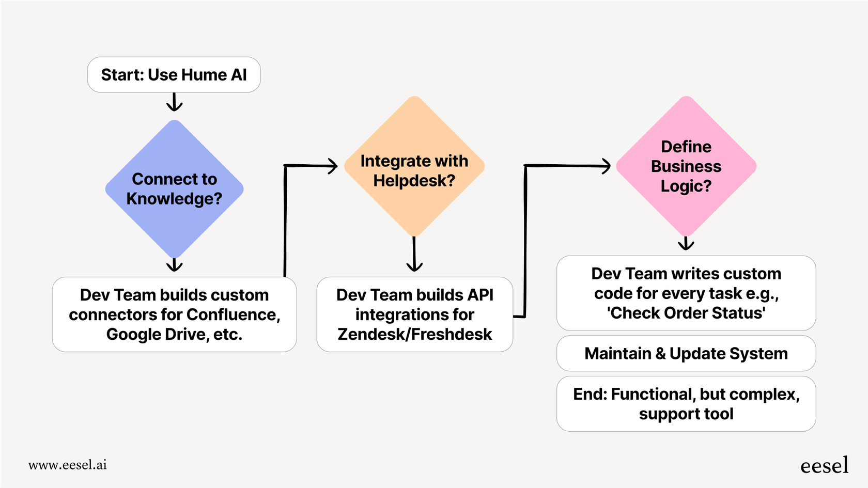868x488 pixels.
Task: Select the 'Maintain & Update System' box
Action: [x=686, y=353]
